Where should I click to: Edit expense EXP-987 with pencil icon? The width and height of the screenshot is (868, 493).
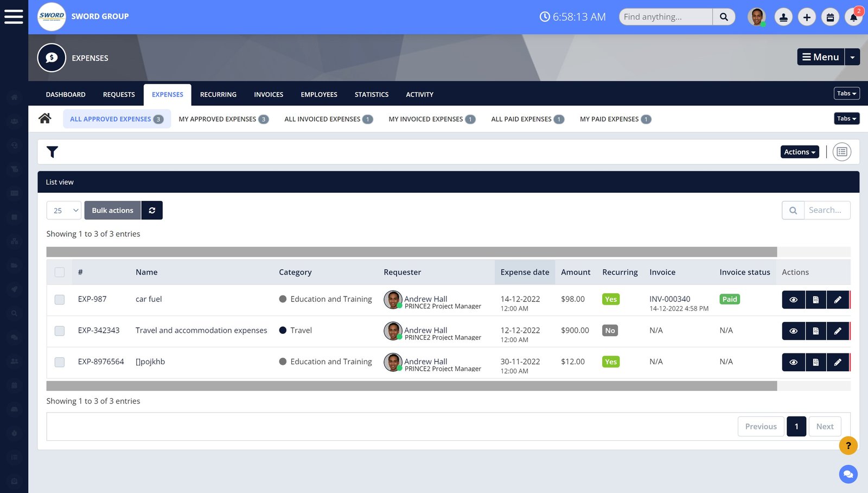838,300
